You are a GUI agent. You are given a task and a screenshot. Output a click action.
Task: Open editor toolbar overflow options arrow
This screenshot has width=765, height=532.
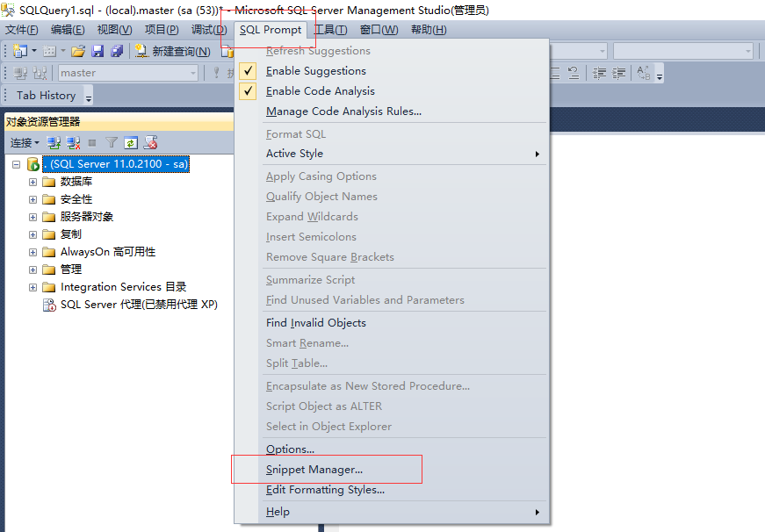(x=660, y=76)
